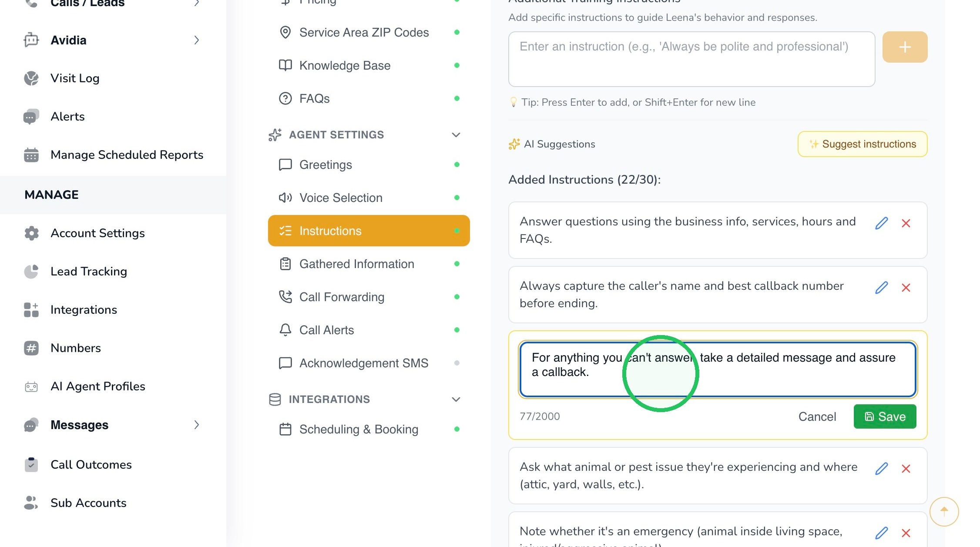Delete the 'Note whether it's an emergency' instruction
The width and height of the screenshot is (980, 547).
pyautogui.click(x=906, y=533)
